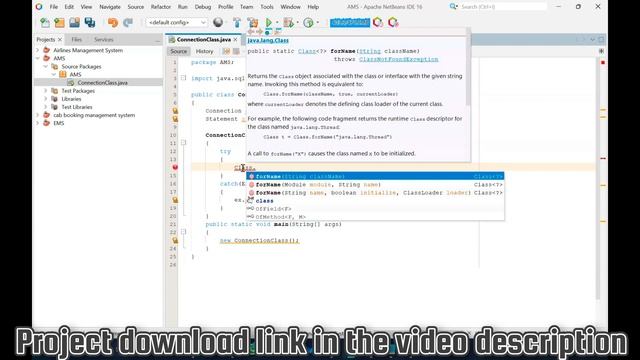This screenshot has height=360, width=640.
Task: Open the Profile menu
Action: point(225,7)
